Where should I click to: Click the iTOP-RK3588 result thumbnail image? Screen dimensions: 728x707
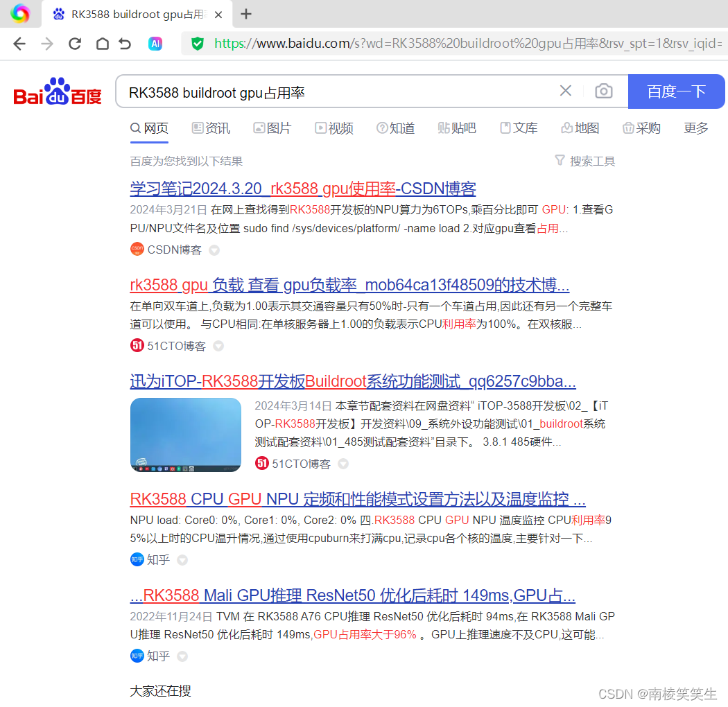pyautogui.click(x=185, y=435)
